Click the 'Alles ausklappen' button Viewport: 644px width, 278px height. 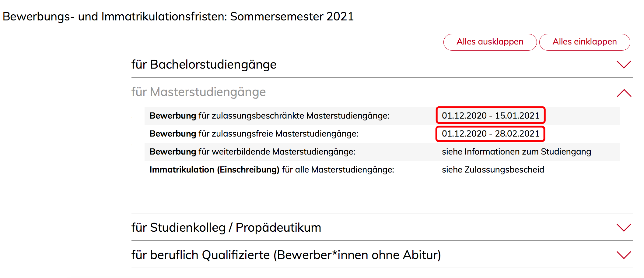[x=490, y=42]
